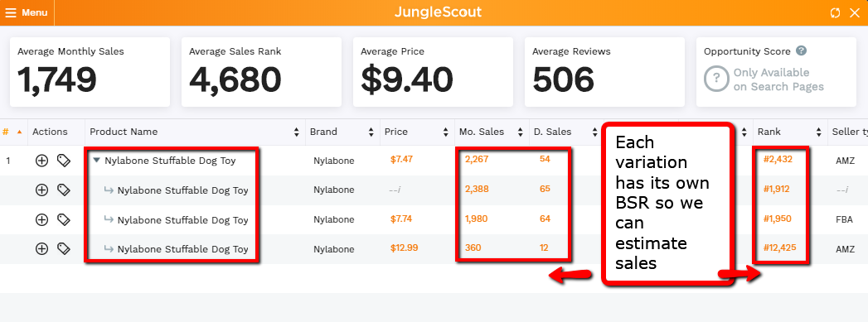Collapse the Nylabone Stuffable Dog Toy variations
Viewport: 868px width, 322px height.
click(x=97, y=161)
